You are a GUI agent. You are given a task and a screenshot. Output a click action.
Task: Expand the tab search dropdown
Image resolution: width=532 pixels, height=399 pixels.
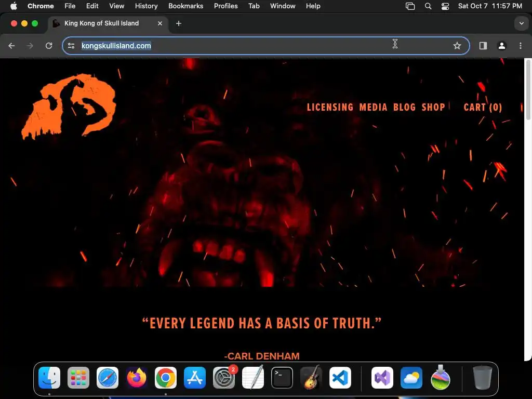(x=521, y=23)
